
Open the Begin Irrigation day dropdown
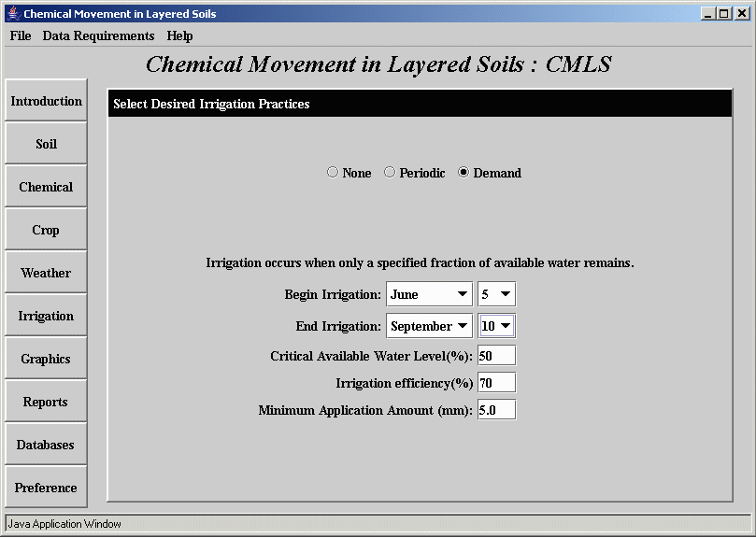(496, 294)
